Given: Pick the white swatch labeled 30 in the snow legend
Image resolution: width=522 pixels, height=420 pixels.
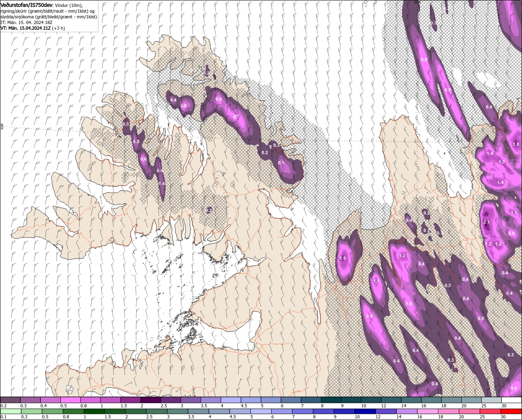Looking at the screenshot, I should pos(511,400).
